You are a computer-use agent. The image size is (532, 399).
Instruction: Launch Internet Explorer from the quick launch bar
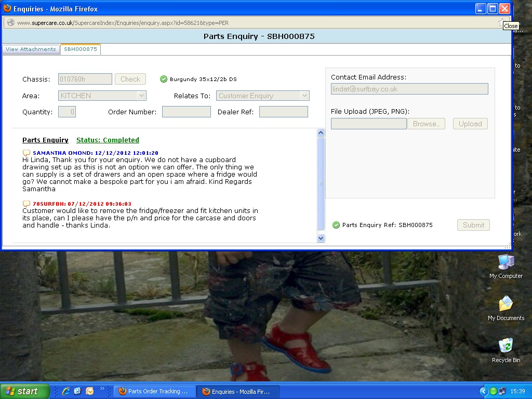[x=66, y=391]
